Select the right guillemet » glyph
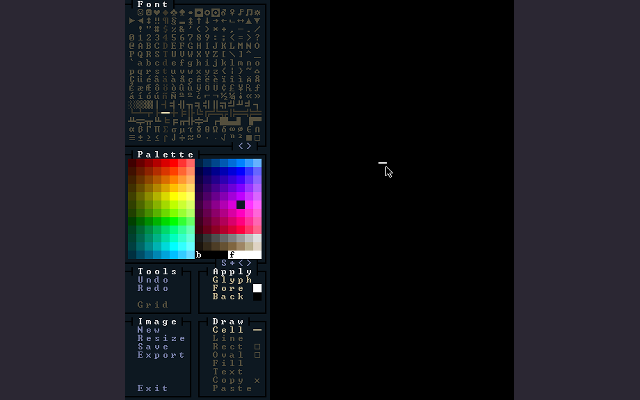640x400 pixels. pos(257,96)
